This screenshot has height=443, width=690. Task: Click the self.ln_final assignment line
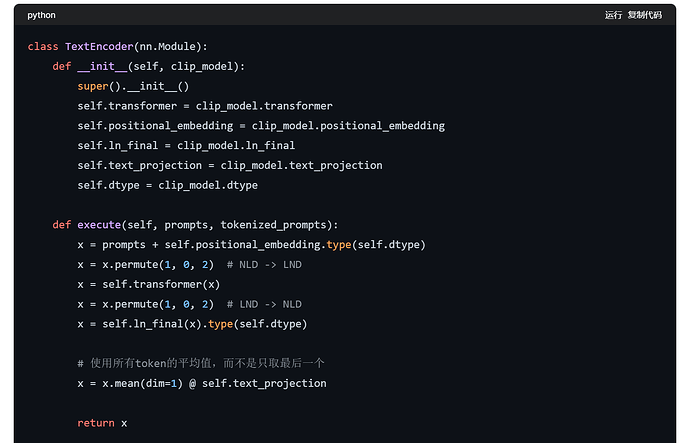[186, 146]
